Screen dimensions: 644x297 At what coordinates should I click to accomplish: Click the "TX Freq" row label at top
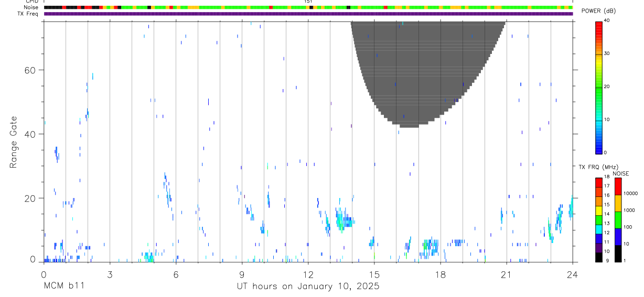point(28,14)
